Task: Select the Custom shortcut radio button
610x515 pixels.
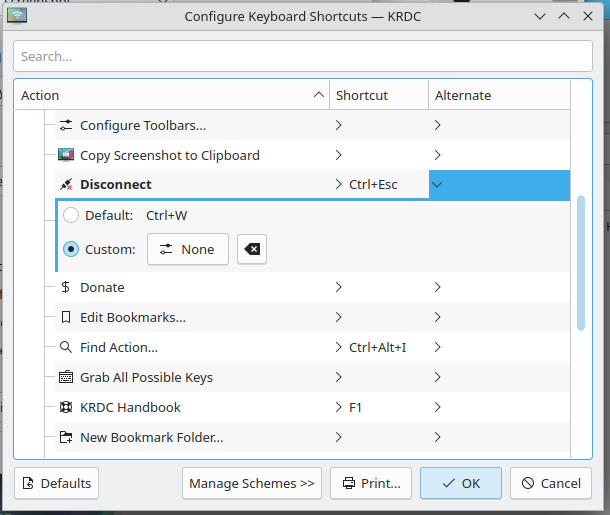Action: [x=71, y=249]
